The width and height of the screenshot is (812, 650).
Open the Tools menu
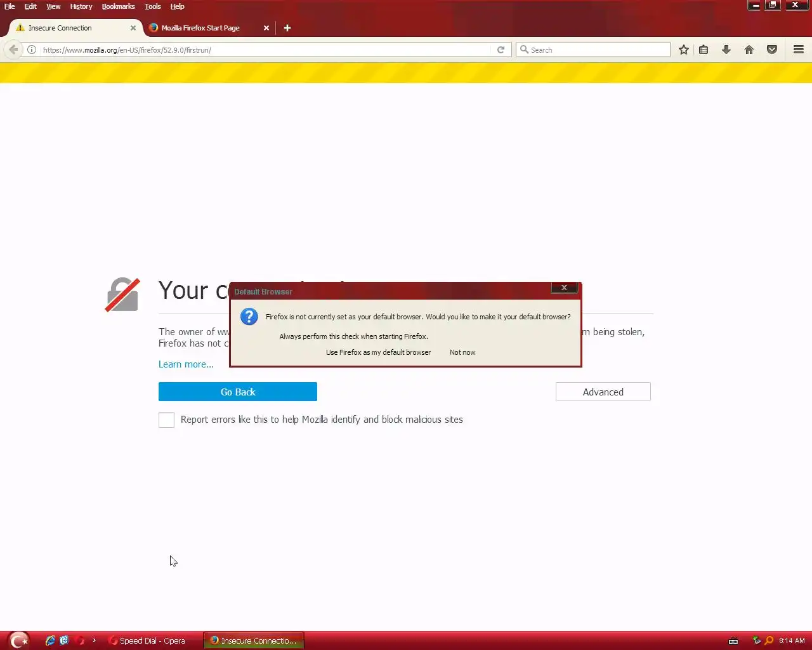[153, 6]
